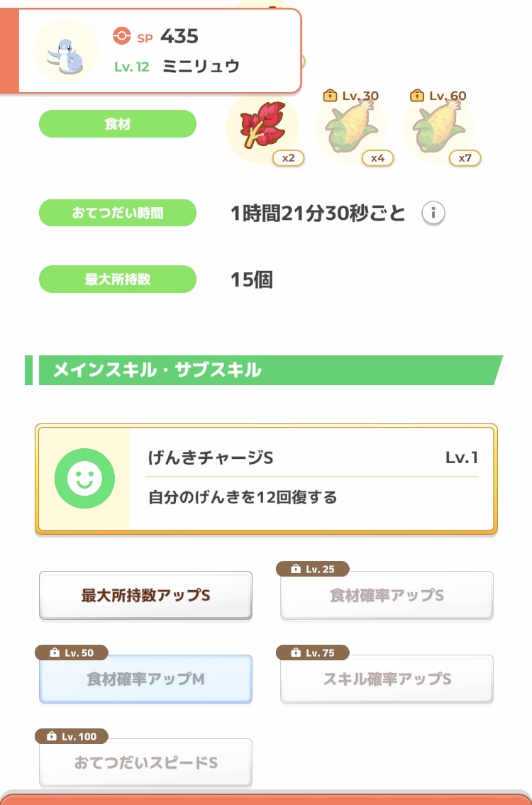This screenshot has height=805, width=532.
Task: Tap the おてつだい時間 label
Action: point(118,213)
